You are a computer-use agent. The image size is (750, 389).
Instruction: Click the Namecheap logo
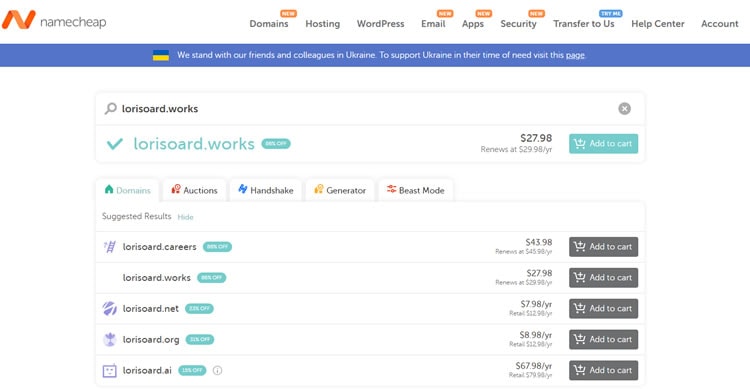point(54,20)
